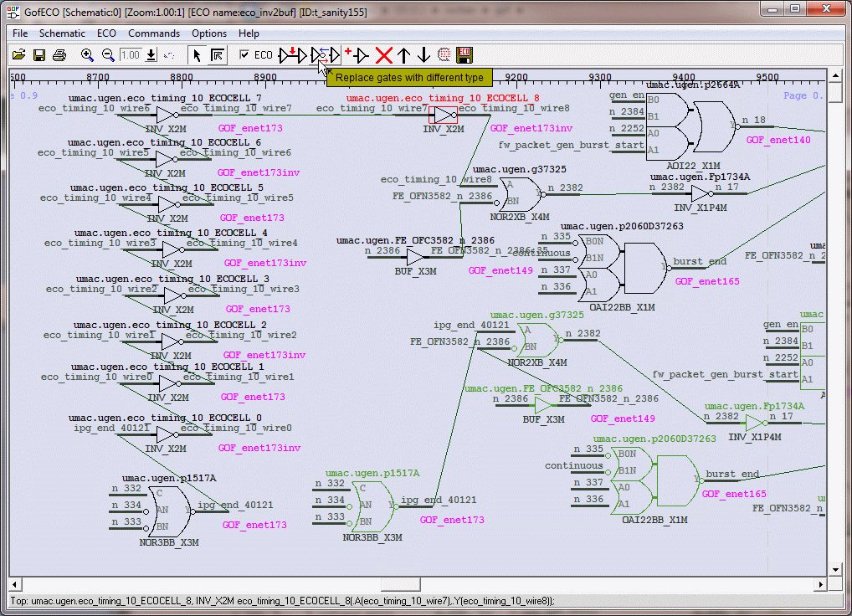This screenshot has height=616, width=852.
Task: Open the ECO menu
Action: (x=106, y=33)
